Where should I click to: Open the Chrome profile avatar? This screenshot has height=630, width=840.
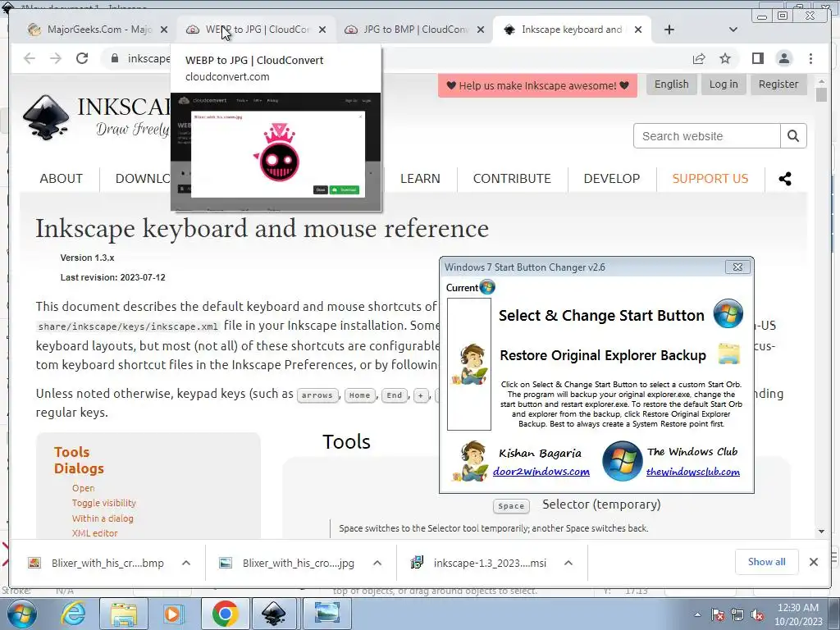783,58
